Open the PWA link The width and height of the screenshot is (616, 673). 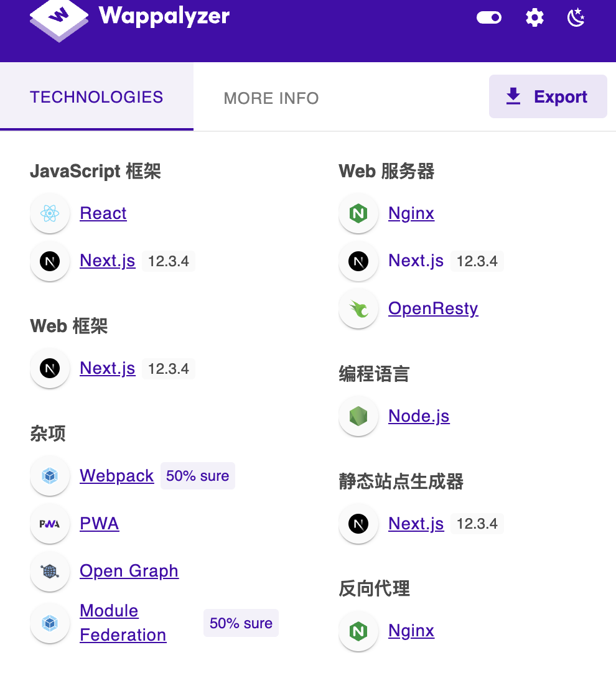[99, 524]
